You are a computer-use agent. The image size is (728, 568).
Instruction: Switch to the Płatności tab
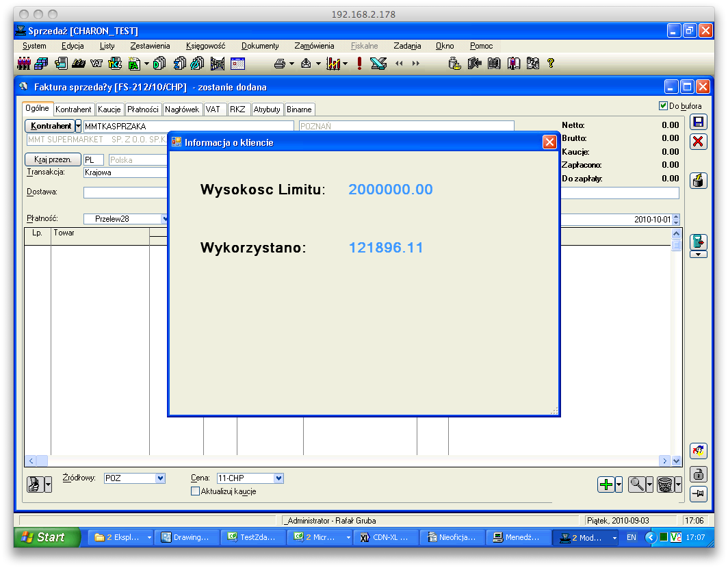tap(143, 109)
